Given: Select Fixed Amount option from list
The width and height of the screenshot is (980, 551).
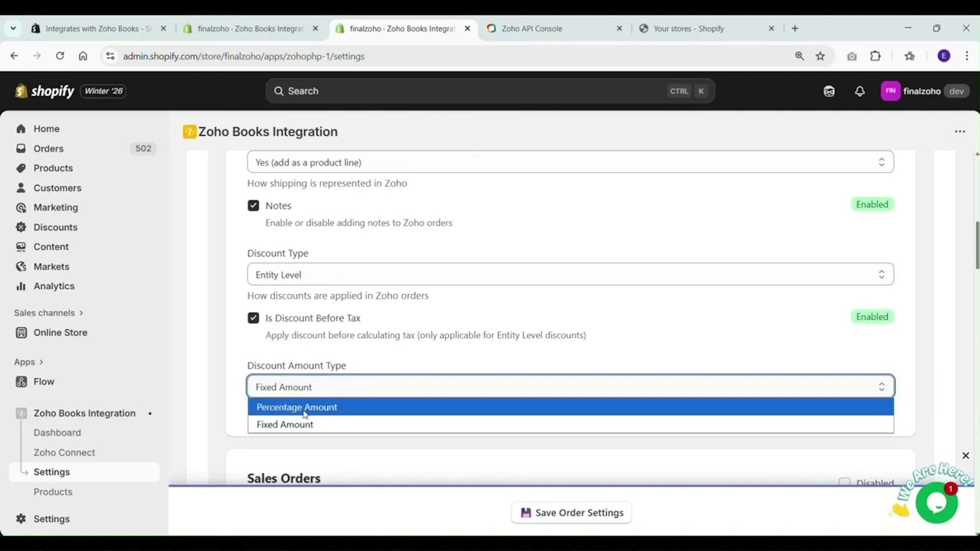Looking at the screenshot, I should [570, 424].
